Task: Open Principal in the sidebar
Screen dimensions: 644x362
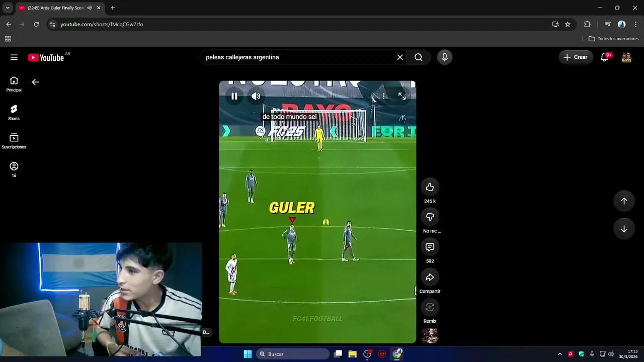Action: coord(14,84)
